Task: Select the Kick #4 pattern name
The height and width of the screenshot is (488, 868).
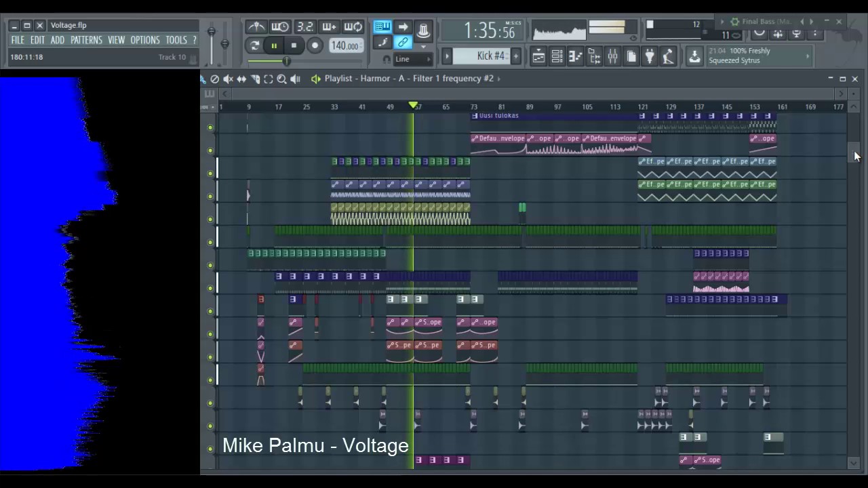Action: coord(481,56)
